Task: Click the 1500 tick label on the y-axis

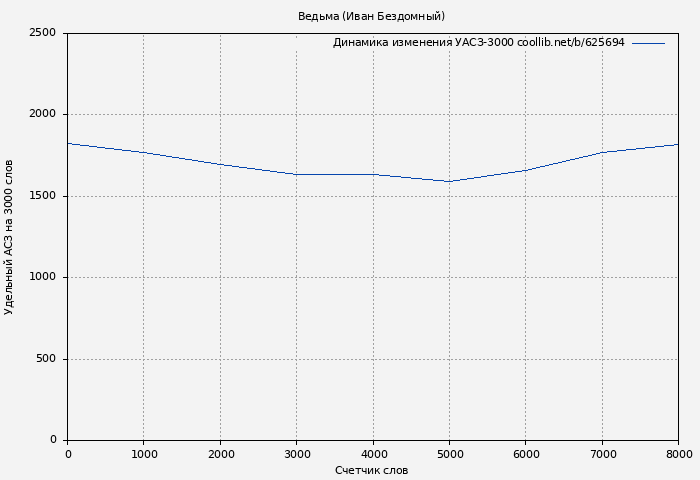Action: click(42, 196)
